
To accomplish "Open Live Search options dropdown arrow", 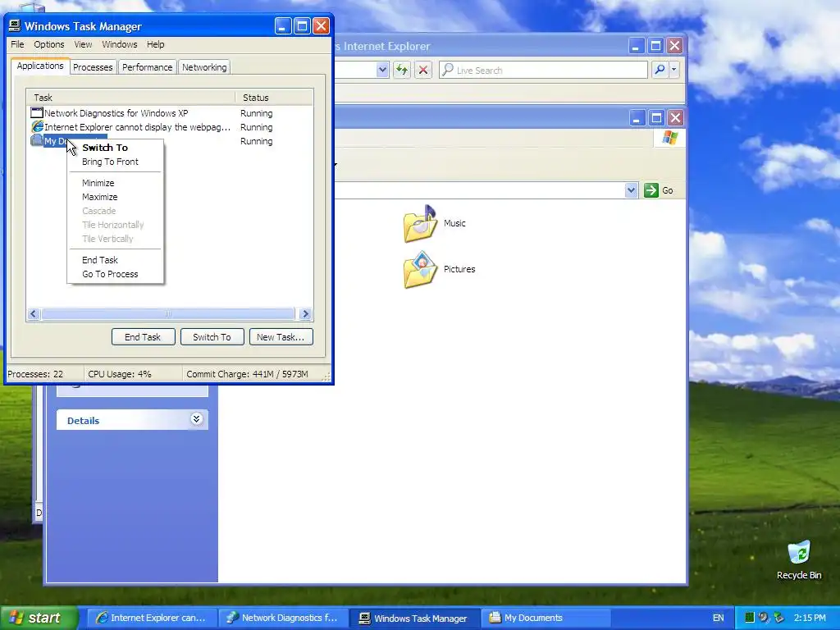I will pos(674,70).
